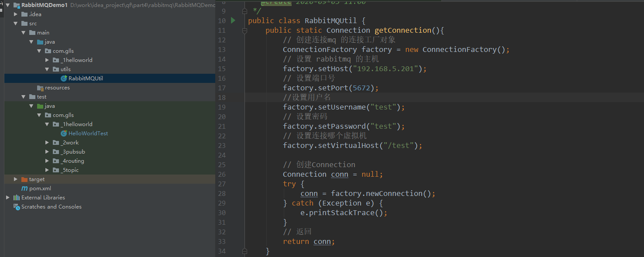644x257 pixels.
Task: Expand the _5topic package arrow
Action: click(47, 170)
